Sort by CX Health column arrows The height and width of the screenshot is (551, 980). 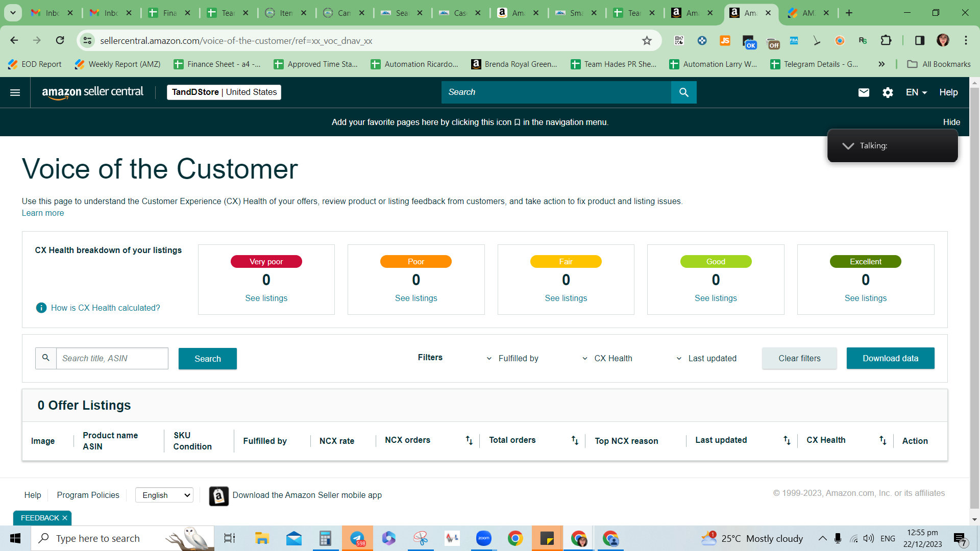(883, 440)
